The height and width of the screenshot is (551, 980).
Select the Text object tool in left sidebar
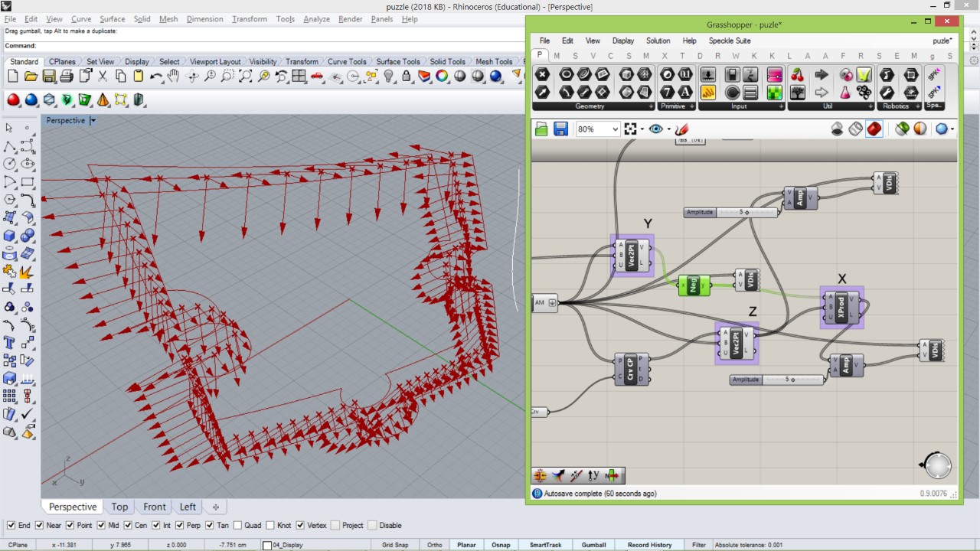pyautogui.click(x=10, y=343)
